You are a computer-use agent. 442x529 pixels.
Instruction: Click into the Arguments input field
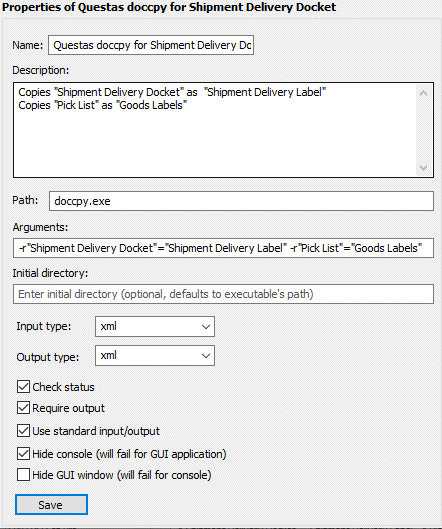(x=223, y=248)
